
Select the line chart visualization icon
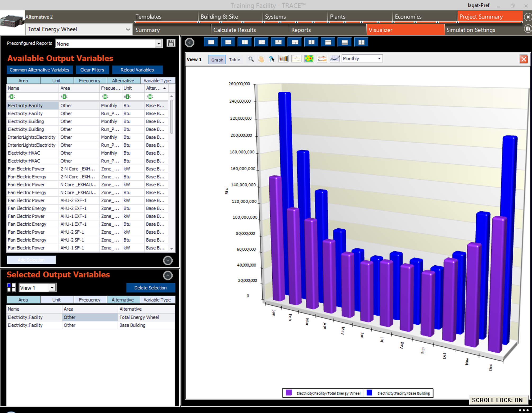[x=335, y=59]
